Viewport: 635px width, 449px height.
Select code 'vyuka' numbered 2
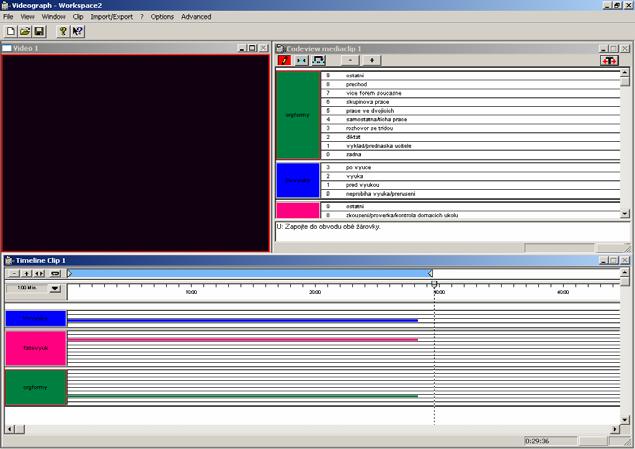(x=471, y=176)
